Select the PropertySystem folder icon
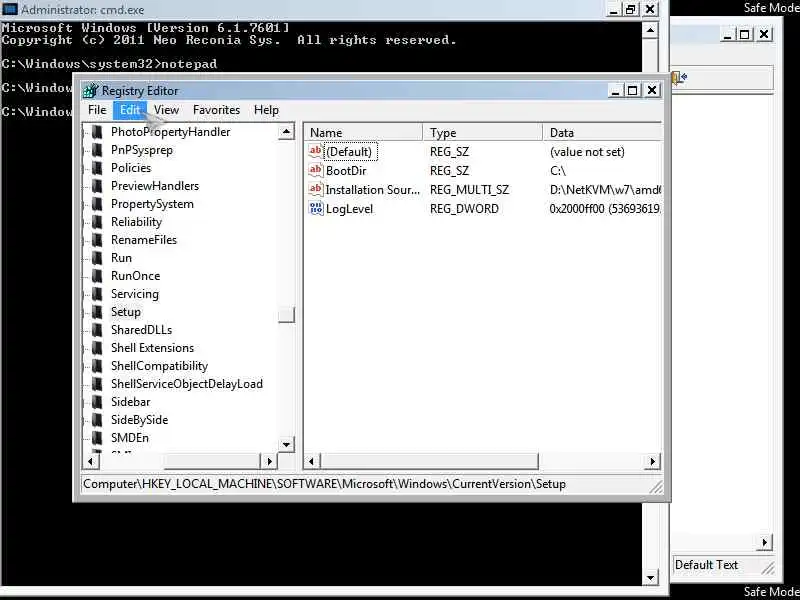The width and height of the screenshot is (800, 600). (97, 204)
